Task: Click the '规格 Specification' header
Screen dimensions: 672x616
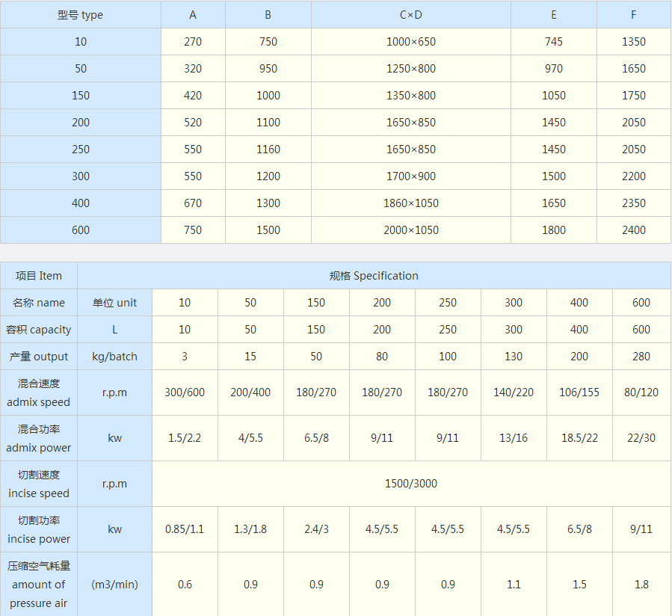Action: point(374,276)
